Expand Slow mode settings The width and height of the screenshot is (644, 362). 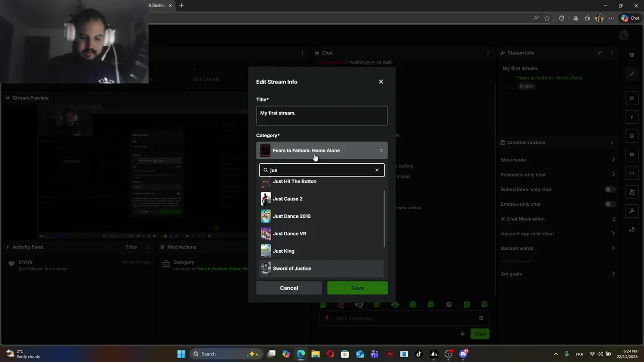[558, 160]
